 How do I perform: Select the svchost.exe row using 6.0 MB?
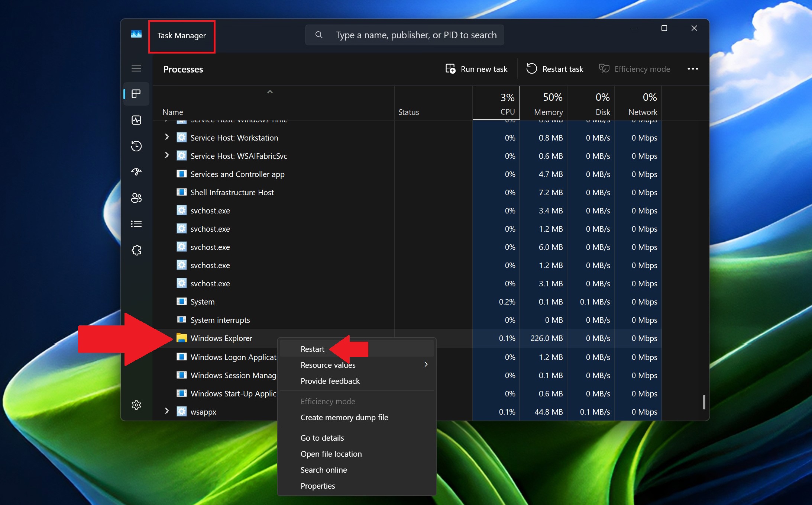point(407,247)
